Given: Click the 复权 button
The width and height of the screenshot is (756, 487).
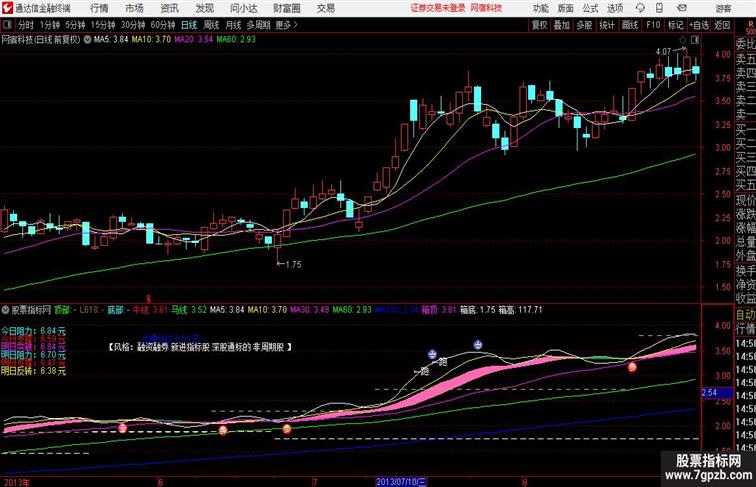Looking at the screenshot, I should pyautogui.click(x=540, y=25).
